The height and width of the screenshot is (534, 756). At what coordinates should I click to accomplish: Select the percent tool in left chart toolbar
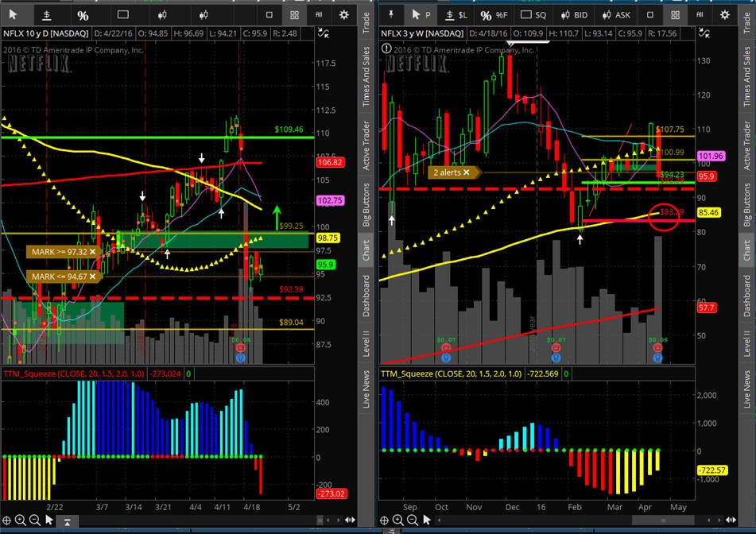click(x=83, y=15)
